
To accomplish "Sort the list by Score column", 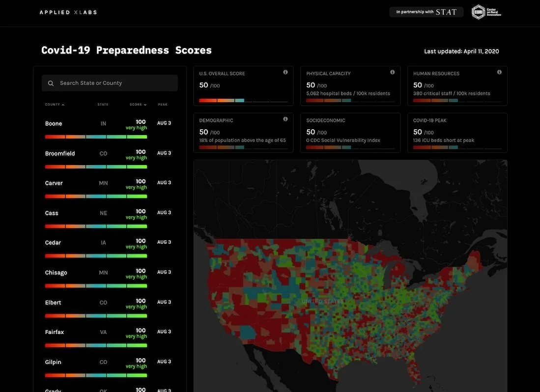I will tap(138, 104).
